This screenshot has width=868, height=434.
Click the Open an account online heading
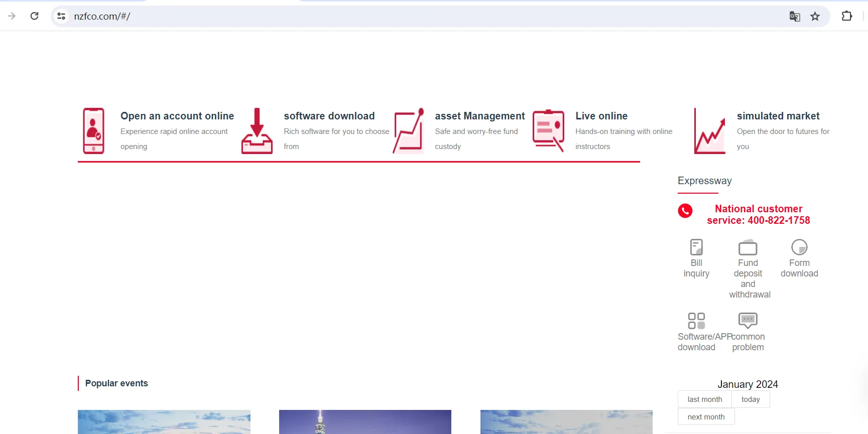coord(177,116)
